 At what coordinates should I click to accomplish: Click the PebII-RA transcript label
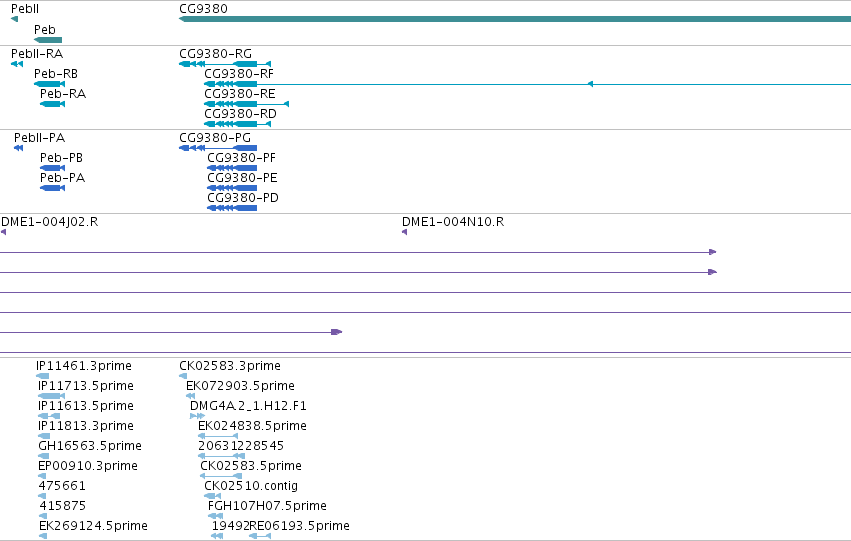coord(37,54)
